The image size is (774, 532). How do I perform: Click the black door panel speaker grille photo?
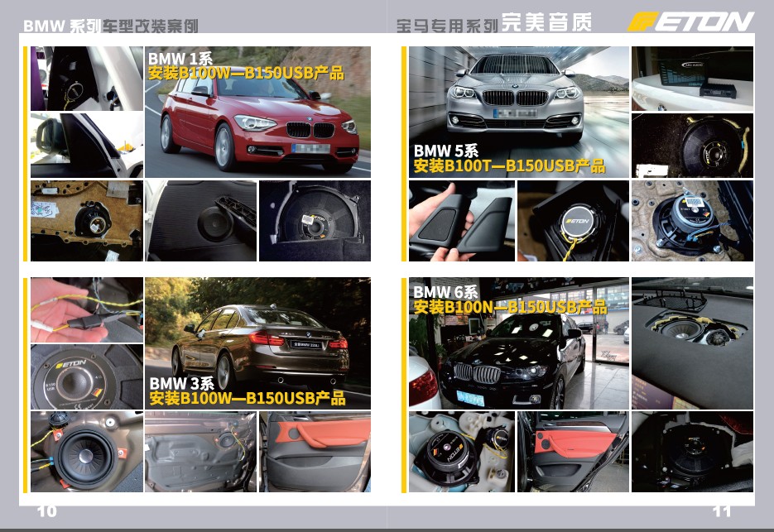201,221
